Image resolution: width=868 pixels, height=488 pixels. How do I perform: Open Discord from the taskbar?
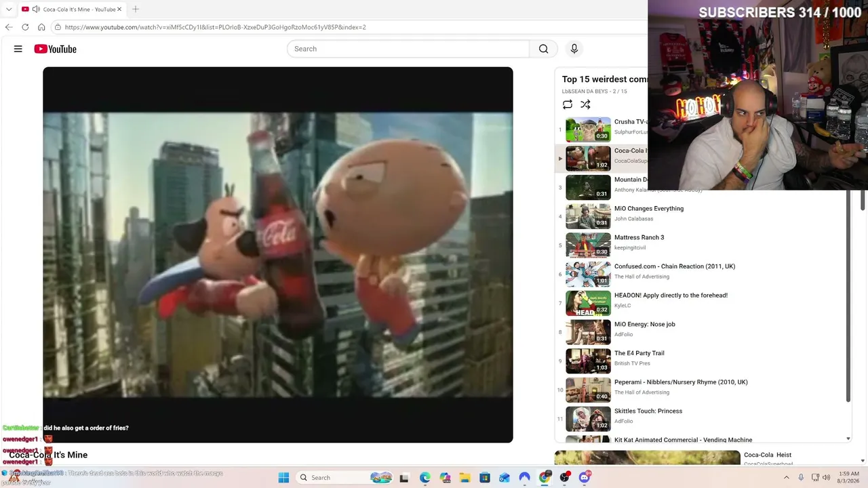(585, 478)
